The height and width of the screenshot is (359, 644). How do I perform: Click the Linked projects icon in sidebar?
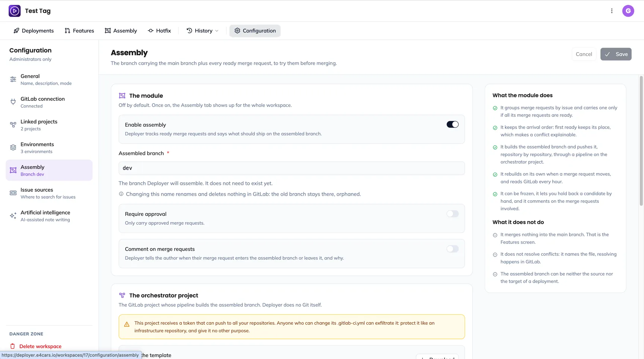(x=13, y=125)
